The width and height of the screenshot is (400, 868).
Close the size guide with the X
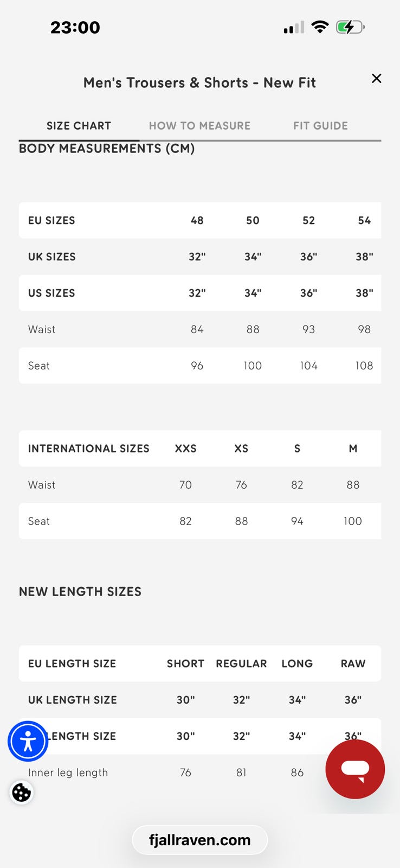point(376,79)
